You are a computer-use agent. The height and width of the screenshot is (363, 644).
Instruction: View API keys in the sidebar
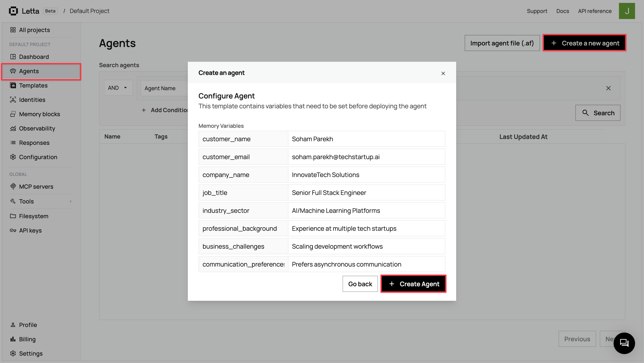[x=30, y=230]
